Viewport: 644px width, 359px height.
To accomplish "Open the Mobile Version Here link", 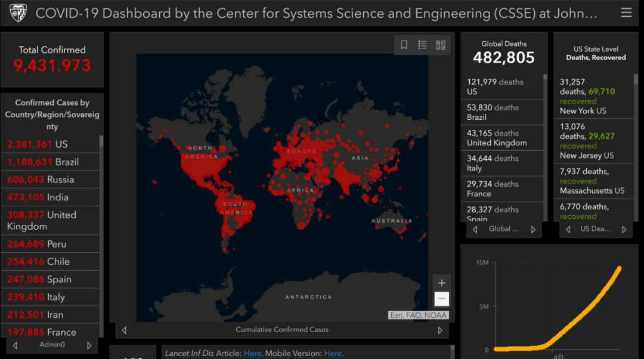I will 333,353.
